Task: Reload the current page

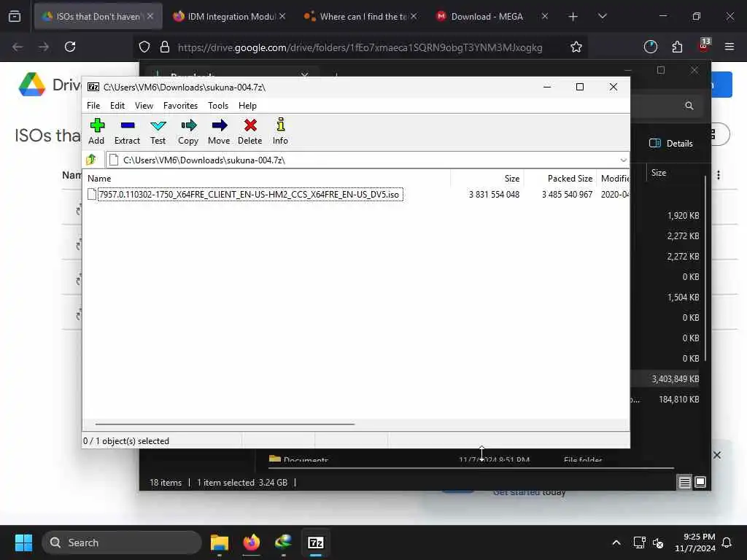Action: [70, 47]
